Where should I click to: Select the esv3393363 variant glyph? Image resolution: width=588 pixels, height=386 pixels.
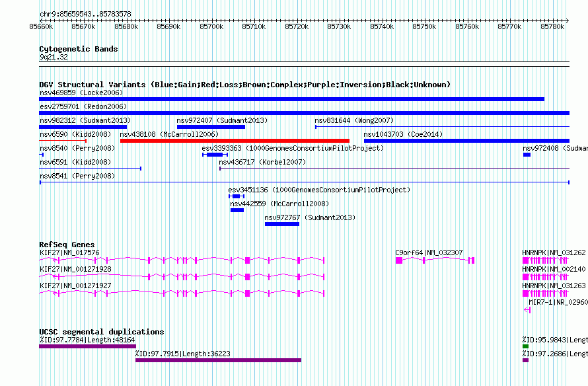click(215, 155)
